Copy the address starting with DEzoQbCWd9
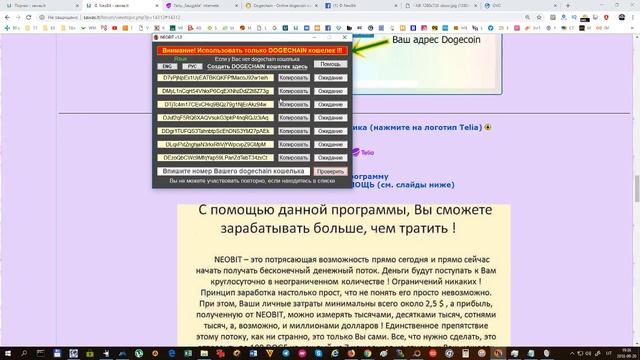This screenshot has width=640, height=360. point(294,158)
